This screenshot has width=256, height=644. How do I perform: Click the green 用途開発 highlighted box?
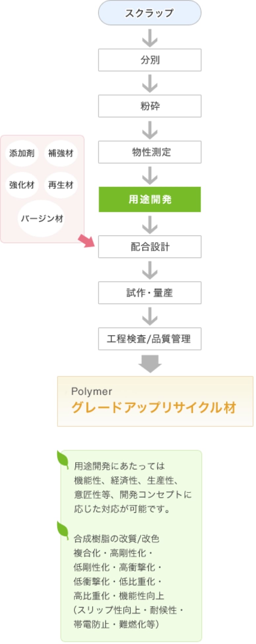(150, 199)
